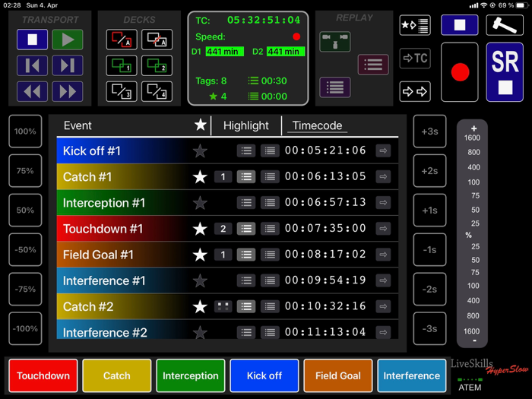The image size is (532, 399).
Task: Go to timecode of Interception #1 arrow
Action: tap(383, 203)
